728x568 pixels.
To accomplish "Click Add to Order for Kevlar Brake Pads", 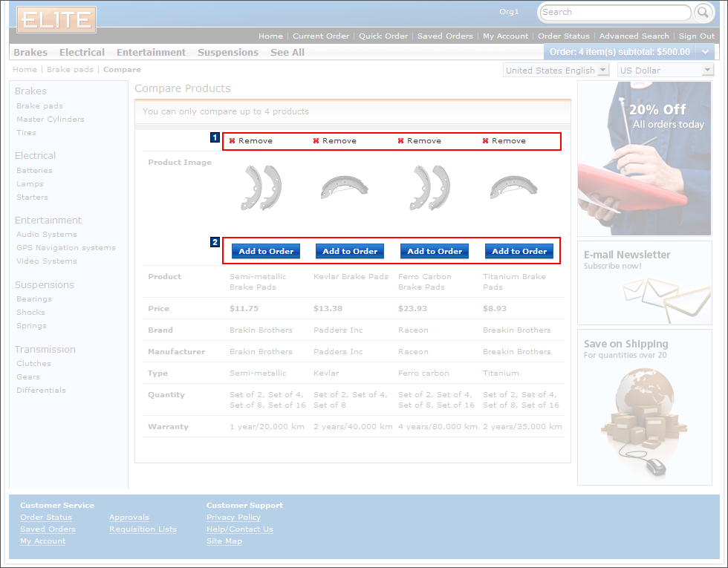I will (349, 251).
